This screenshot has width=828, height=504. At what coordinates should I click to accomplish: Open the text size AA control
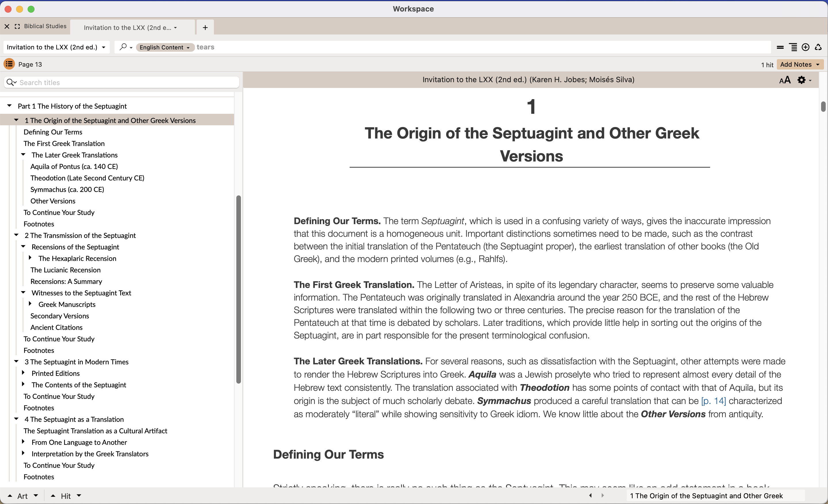pyautogui.click(x=785, y=80)
